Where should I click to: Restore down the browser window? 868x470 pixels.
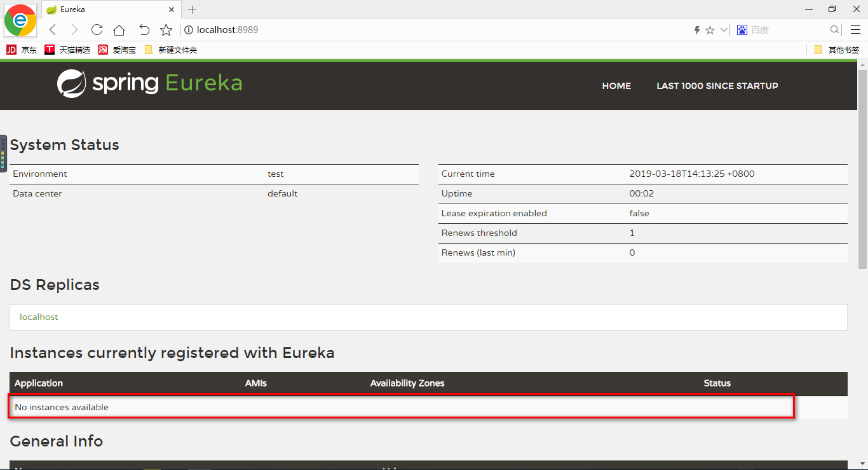tap(832, 9)
